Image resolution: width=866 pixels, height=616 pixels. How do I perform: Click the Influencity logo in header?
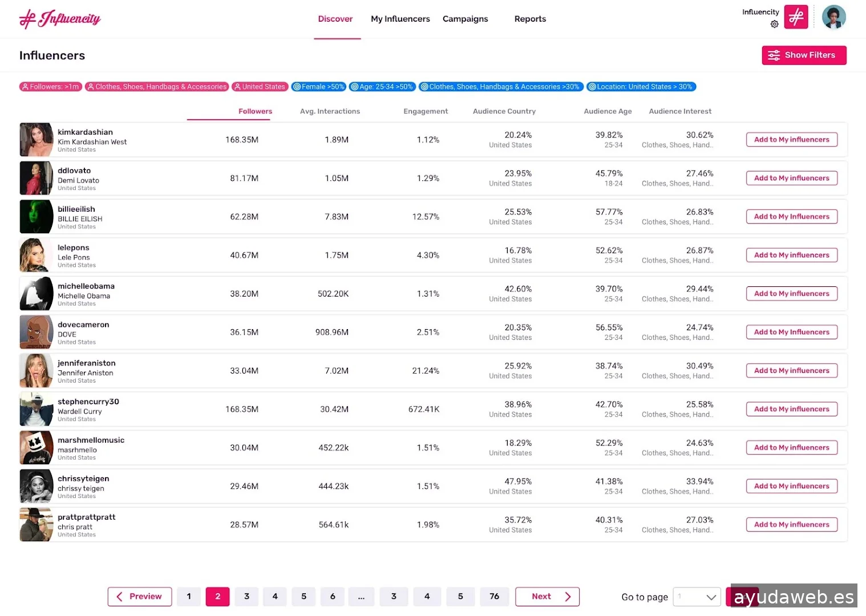pos(60,19)
